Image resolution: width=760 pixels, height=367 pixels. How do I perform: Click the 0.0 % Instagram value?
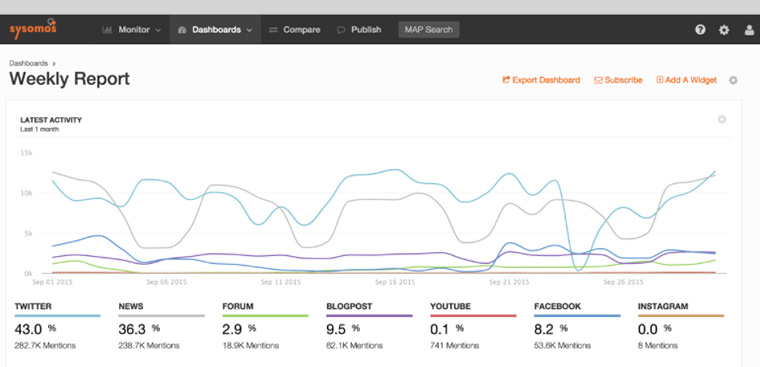click(x=655, y=330)
